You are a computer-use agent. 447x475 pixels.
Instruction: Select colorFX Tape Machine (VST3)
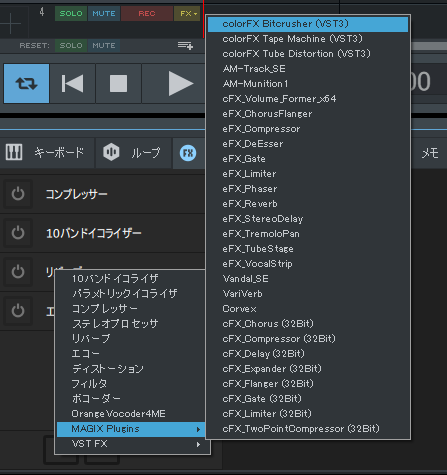pos(308,39)
